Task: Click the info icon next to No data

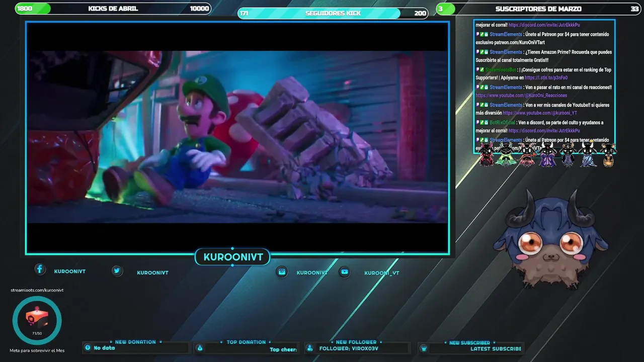Action: tap(88, 347)
